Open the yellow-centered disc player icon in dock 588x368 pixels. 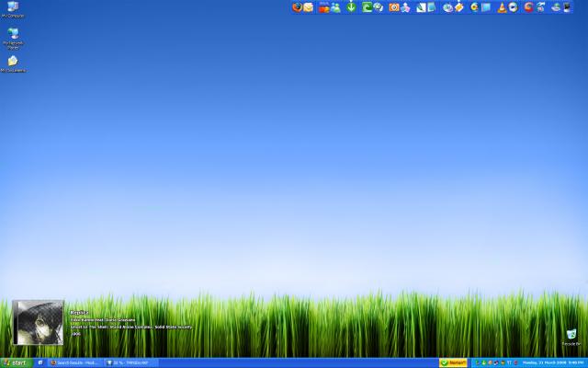point(475,7)
